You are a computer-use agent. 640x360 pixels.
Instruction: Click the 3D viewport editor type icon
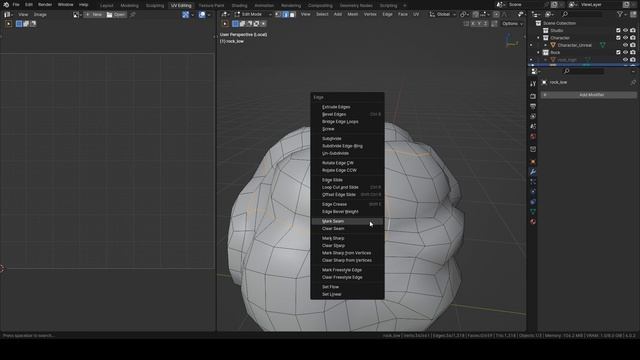coord(224,14)
